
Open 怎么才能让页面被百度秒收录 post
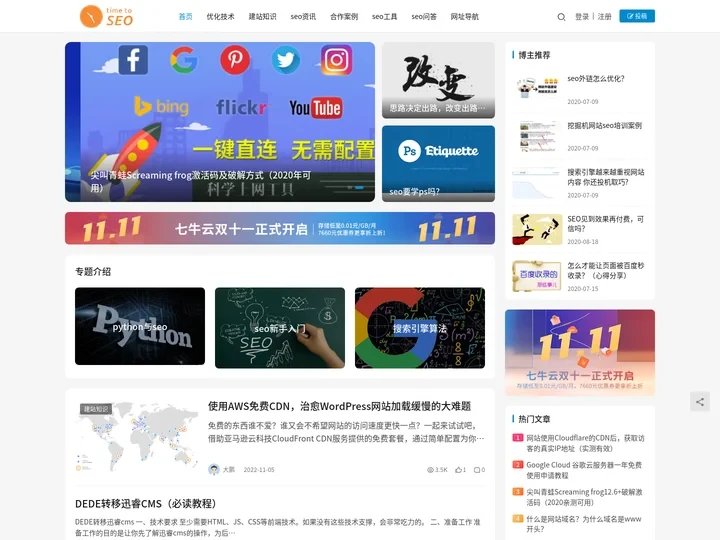click(606, 270)
